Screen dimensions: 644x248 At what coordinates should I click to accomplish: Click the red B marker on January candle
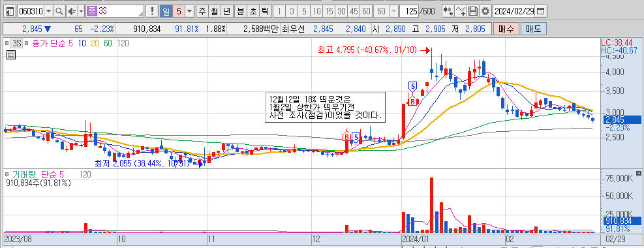pyautogui.click(x=412, y=101)
